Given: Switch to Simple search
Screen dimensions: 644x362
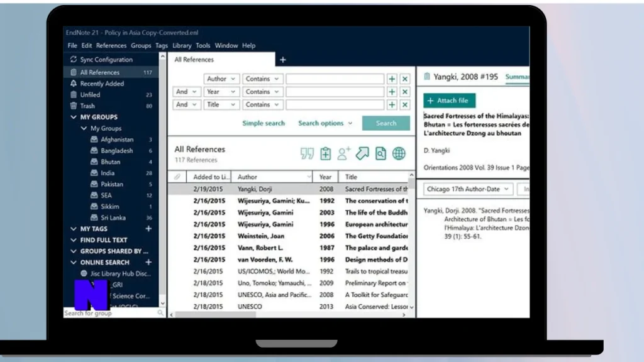Looking at the screenshot, I should tap(264, 123).
